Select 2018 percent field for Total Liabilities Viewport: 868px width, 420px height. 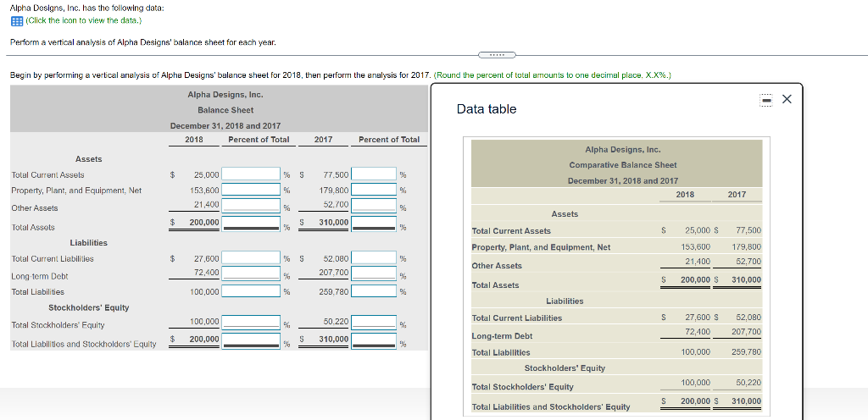pos(251,291)
